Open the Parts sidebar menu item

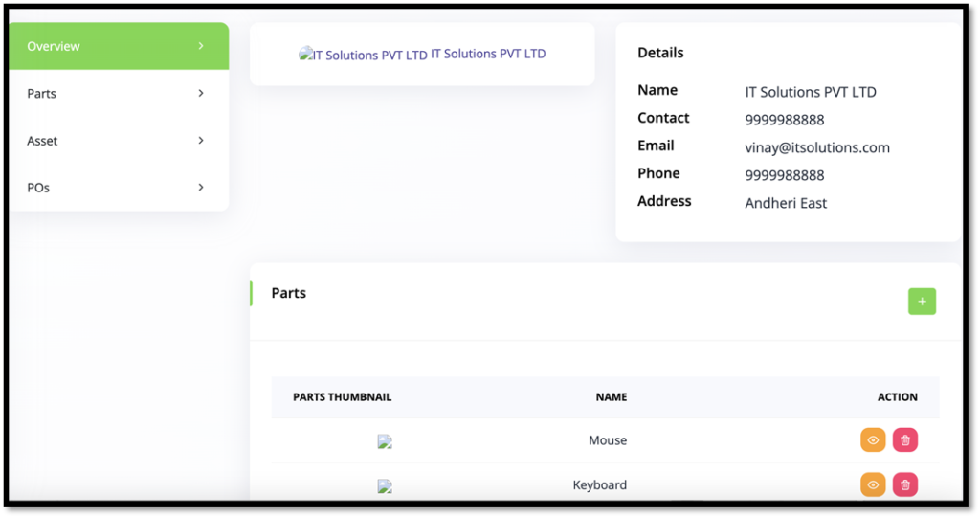click(x=119, y=93)
